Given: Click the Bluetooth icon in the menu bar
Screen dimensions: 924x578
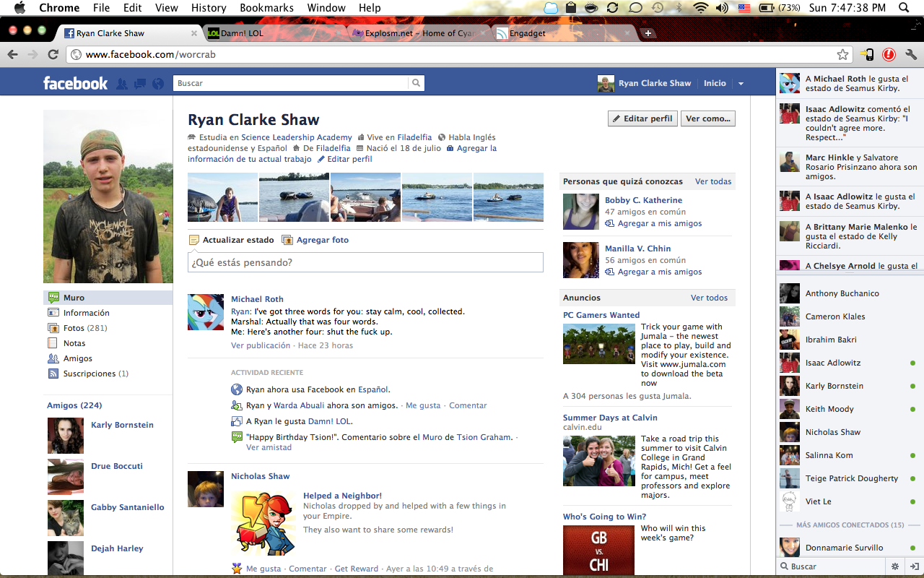Looking at the screenshot, I should pos(679,8).
